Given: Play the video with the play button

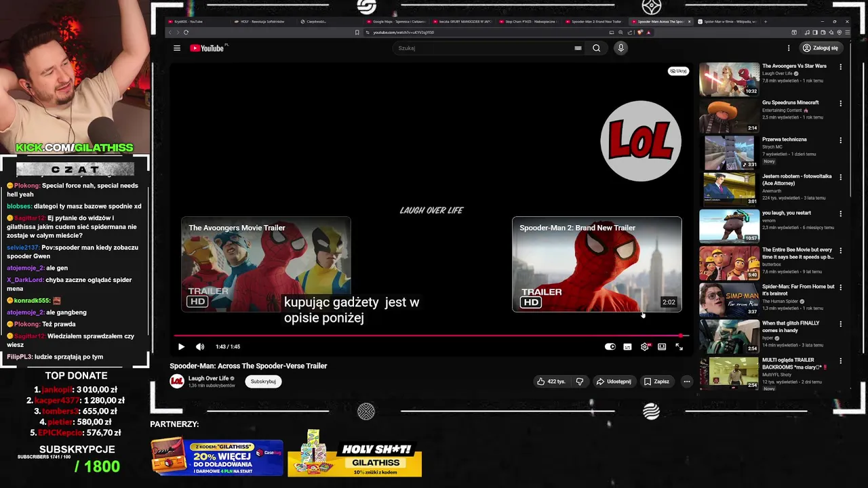Looking at the screenshot, I should (x=181, y=347).
